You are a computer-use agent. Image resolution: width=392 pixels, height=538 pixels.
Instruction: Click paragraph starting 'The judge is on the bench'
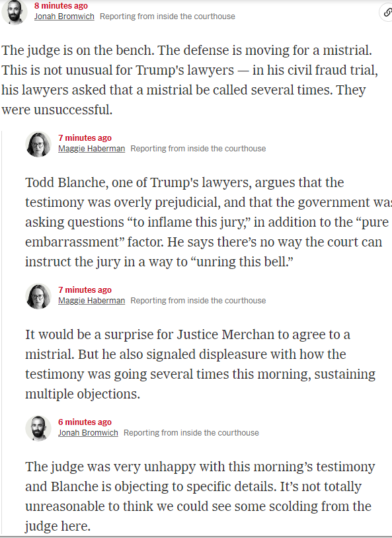pyautogui.click(x=190, y=80)
